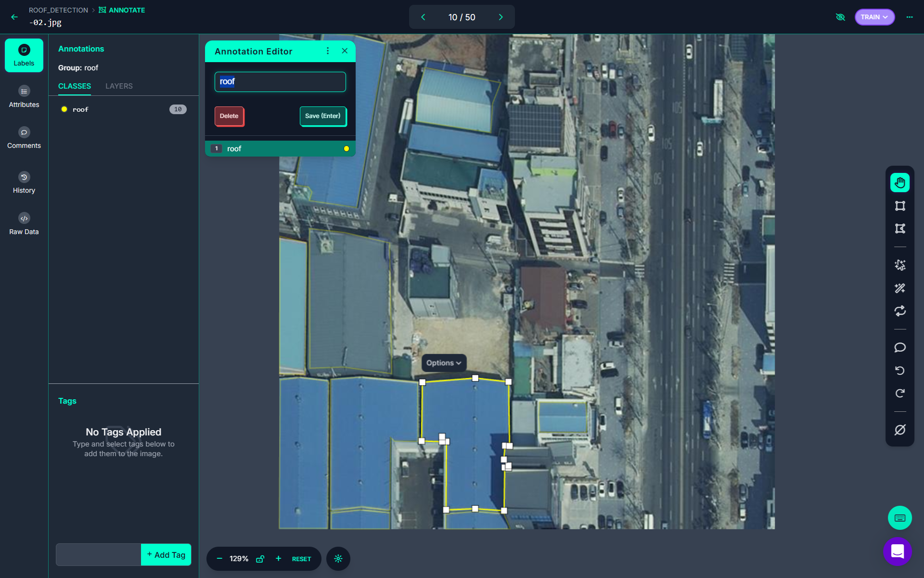Select the bounding box tool
The image size is (924, 578).
coord(899,206)
